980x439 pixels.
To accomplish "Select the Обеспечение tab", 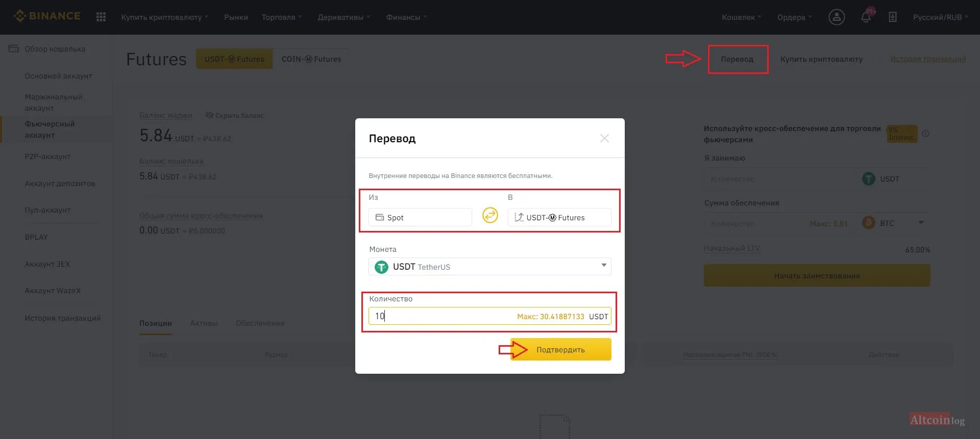I will point(260,323).
